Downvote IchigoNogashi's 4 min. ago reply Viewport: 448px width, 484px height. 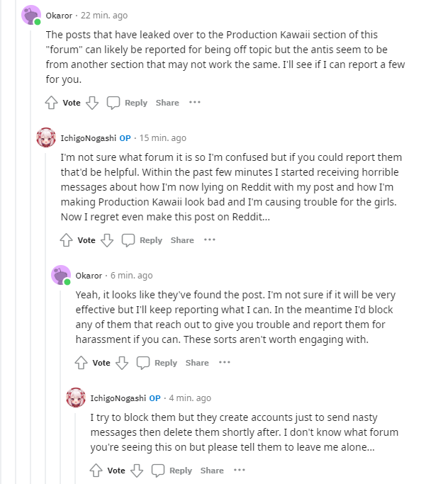(x=137, y=471)
